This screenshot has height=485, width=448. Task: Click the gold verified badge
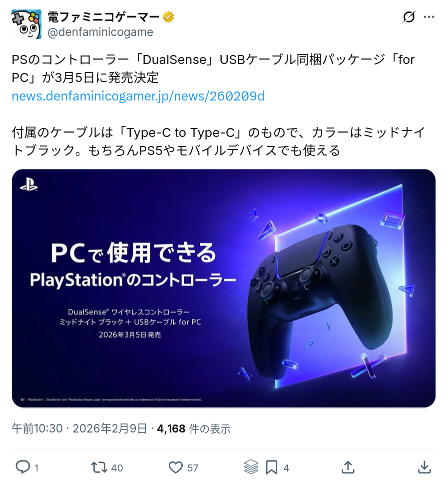[168, 17]
